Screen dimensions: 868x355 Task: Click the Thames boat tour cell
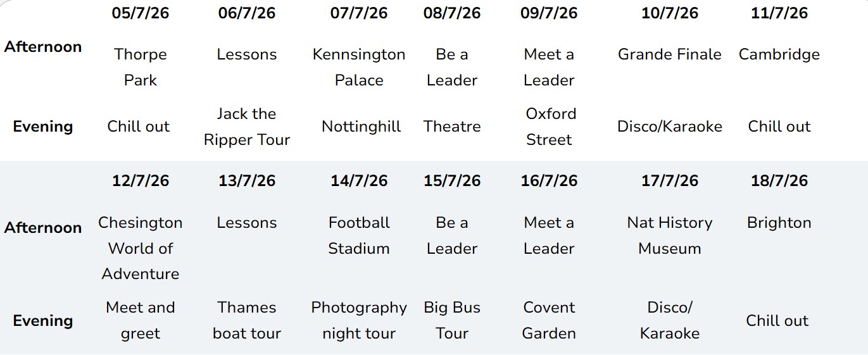246,320
